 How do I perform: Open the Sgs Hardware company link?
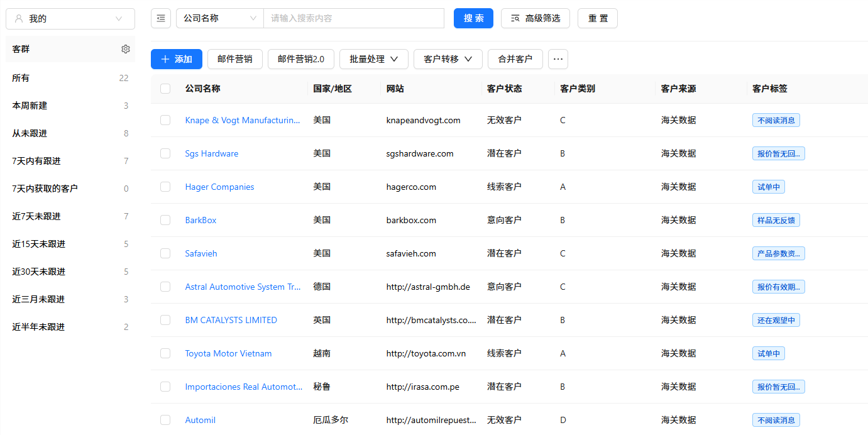(212, 153)
